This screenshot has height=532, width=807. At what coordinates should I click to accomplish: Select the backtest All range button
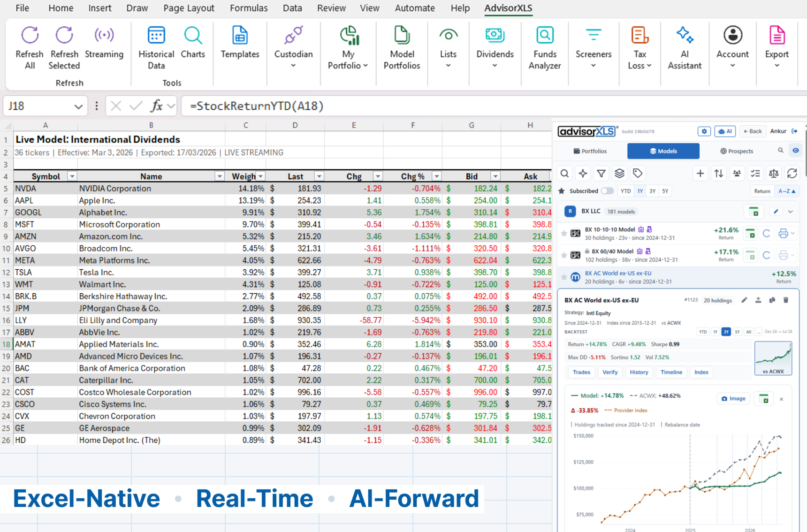(x=748, y=332)
